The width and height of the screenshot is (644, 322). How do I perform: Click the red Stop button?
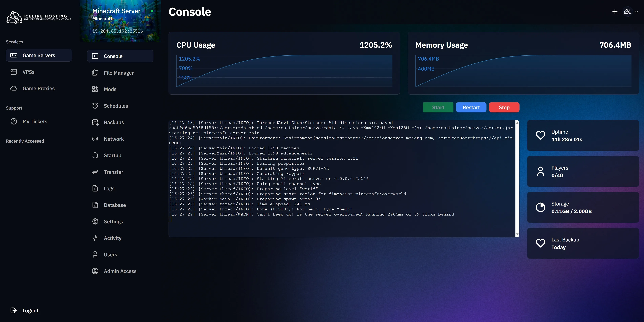click(504, 107)
